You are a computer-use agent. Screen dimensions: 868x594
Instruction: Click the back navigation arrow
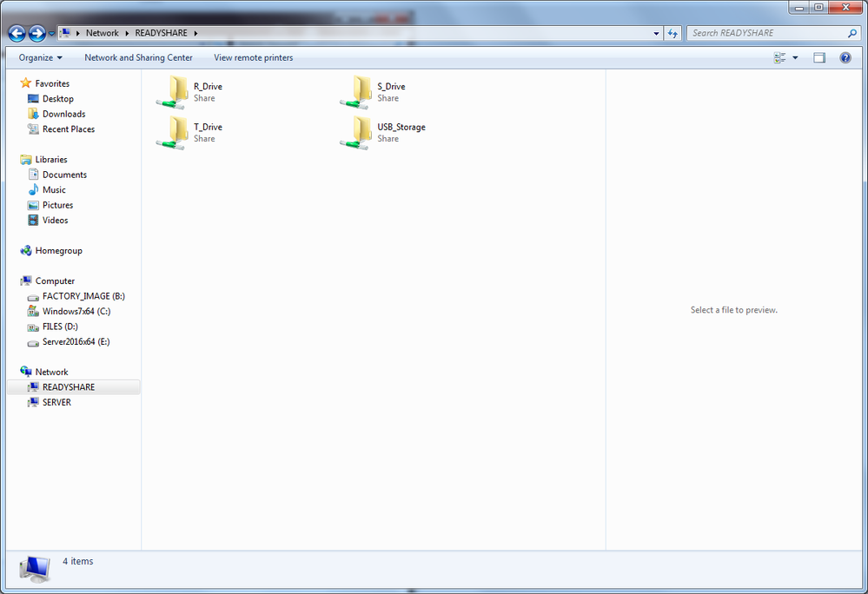(17, 33)
